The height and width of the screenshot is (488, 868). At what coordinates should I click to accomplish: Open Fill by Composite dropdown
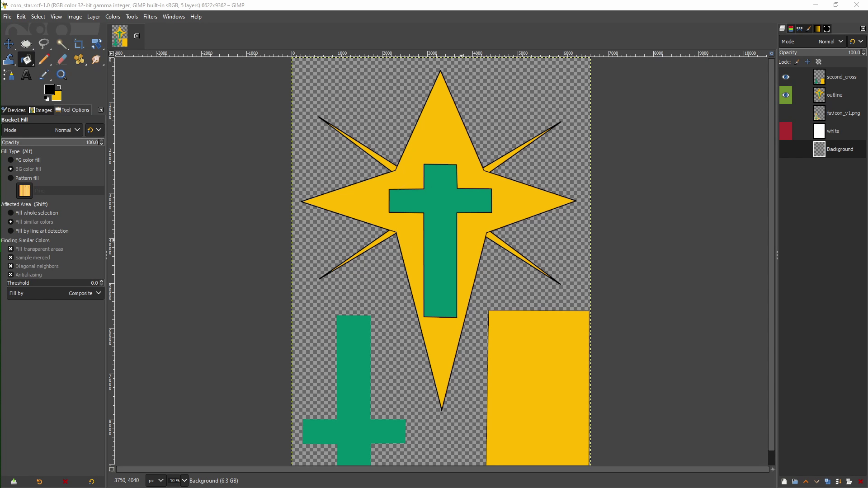(x=56, y=293)
